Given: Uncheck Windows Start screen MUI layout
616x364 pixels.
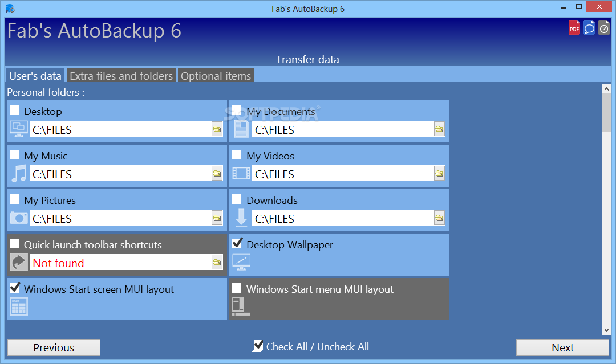Looking at the screenshot, I should coord(14,288).
